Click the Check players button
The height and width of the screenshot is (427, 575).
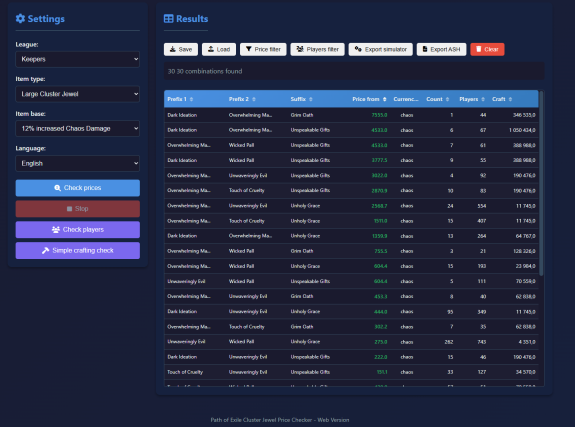(77, 230)
